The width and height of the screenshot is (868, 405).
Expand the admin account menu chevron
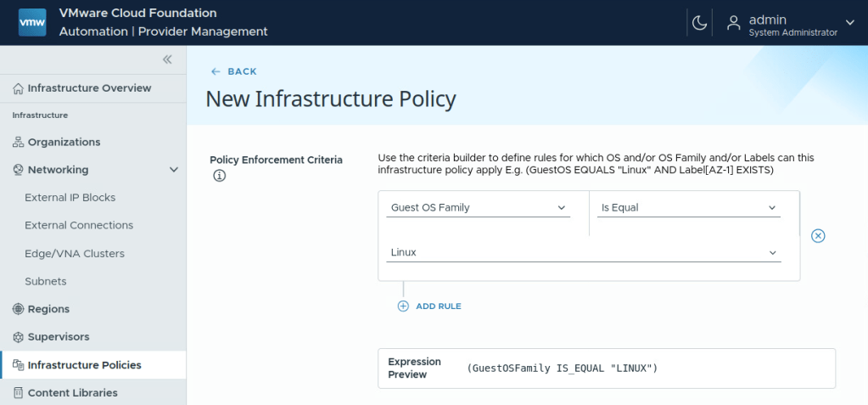(849, 22)
